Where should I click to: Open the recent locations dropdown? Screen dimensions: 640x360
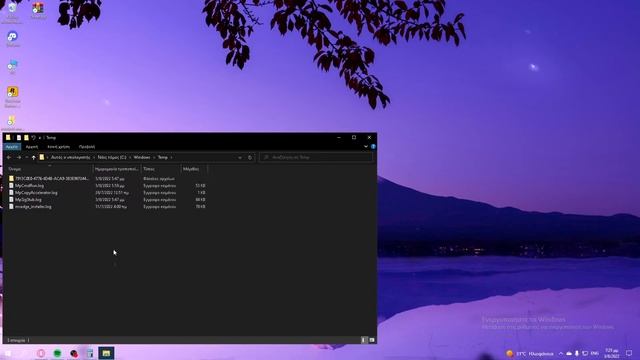[27, 158]
